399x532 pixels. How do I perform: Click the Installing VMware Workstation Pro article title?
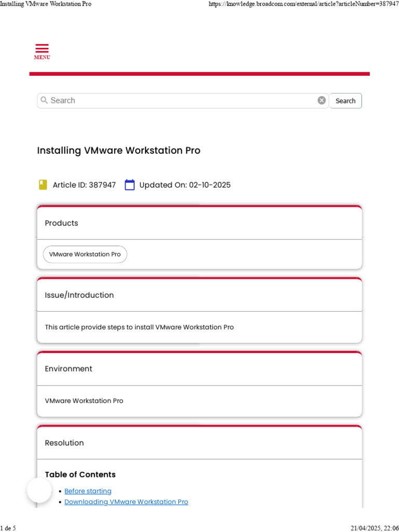pyautogui.click(x=118, y=151)
